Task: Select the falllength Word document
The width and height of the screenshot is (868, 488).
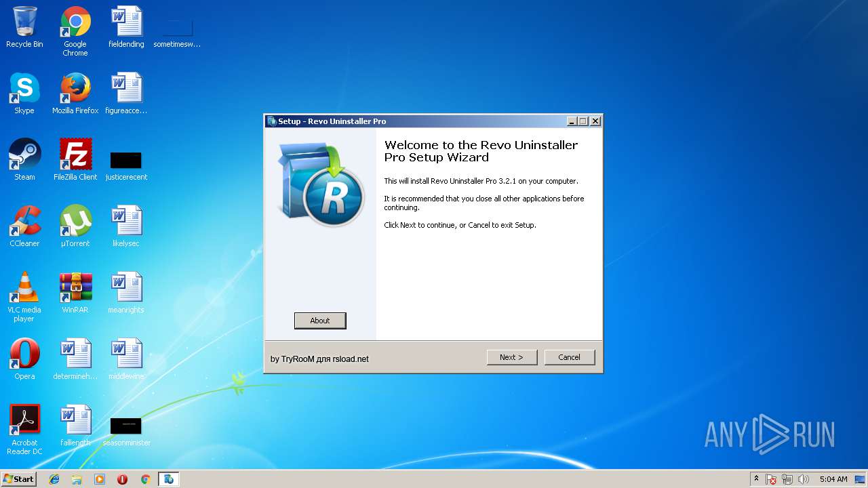Action: [x=75, y=426]
